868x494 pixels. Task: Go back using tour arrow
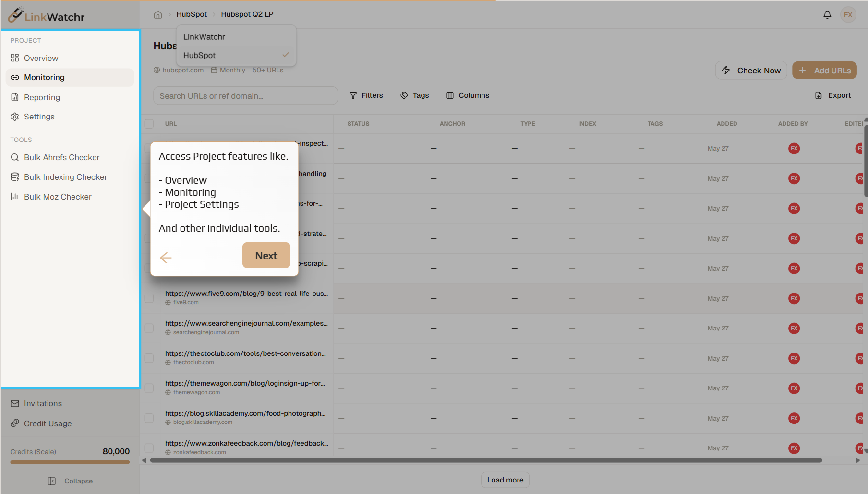166,258
